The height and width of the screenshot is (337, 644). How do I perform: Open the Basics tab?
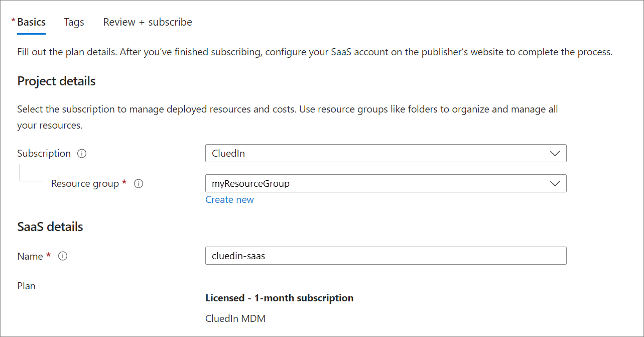(x=31, y=22)
